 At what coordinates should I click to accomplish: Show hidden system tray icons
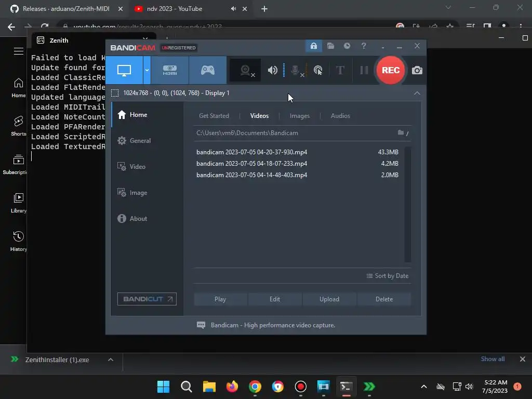(x=424, y=387)
